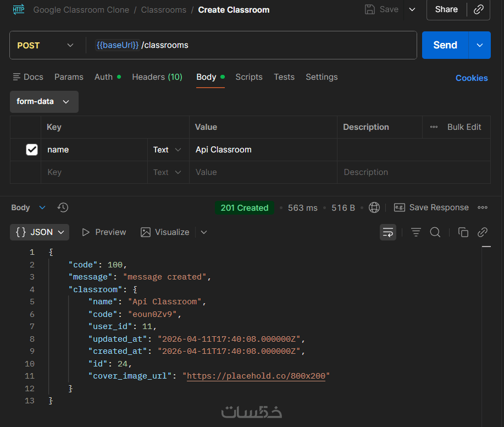The height and width of the screenshot is (427, 504).
Task: Copy response body with copy icon
Action: point(463,232)
